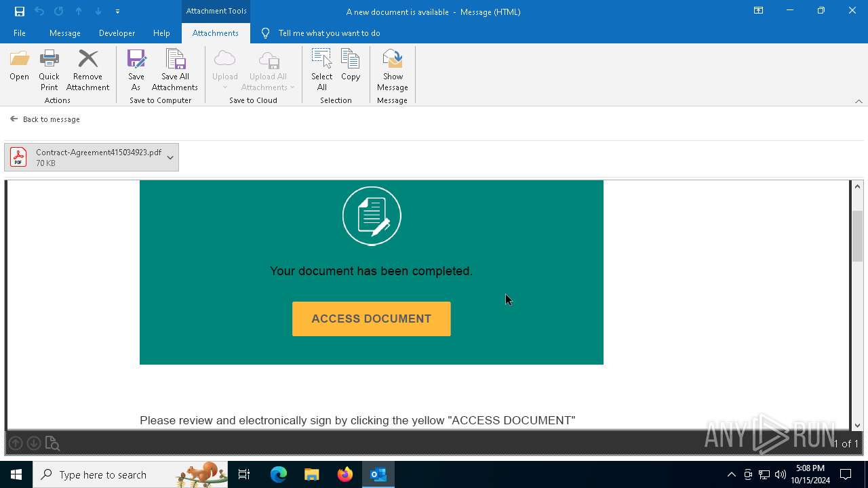Customize Quick Access Toolbar dropdown
Viewport: 868px width, 488px height.
point(117,12)
